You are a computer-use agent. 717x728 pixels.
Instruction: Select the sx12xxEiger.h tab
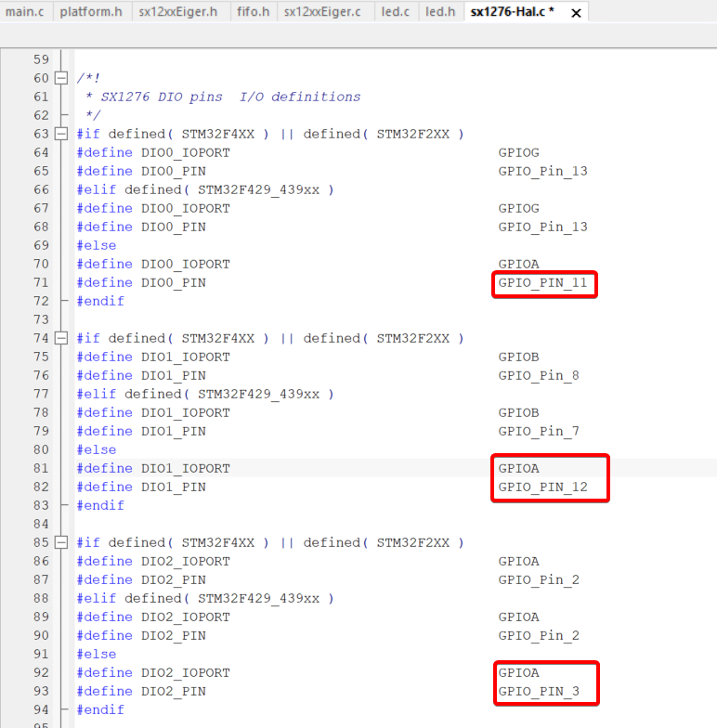click(177, 12)
